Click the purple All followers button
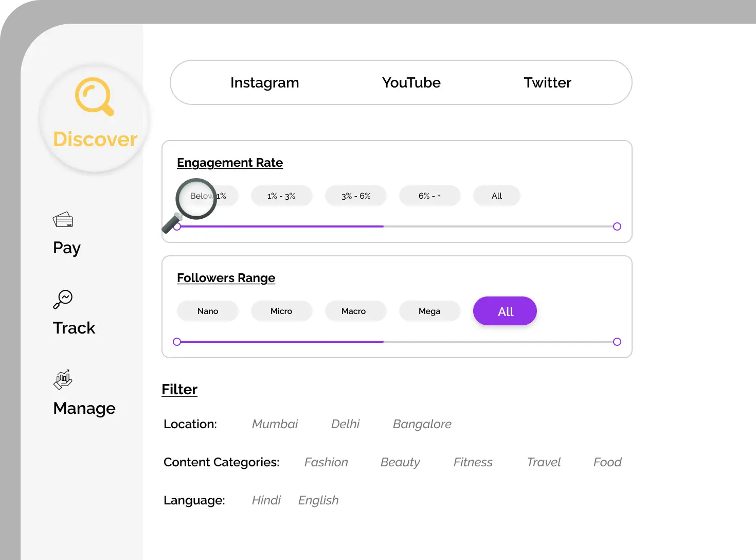The width and height of the screenshot is (756, 560). tap(505, 311)
